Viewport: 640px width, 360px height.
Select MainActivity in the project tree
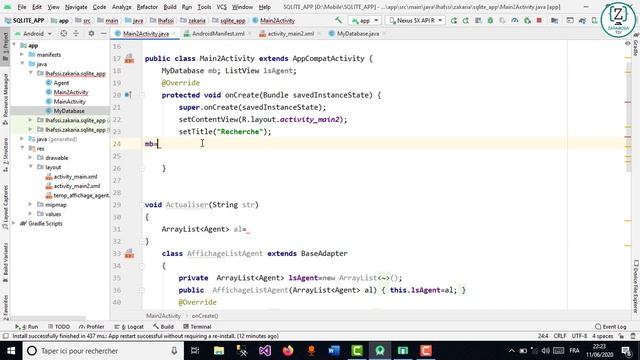(x=65, y=102)
